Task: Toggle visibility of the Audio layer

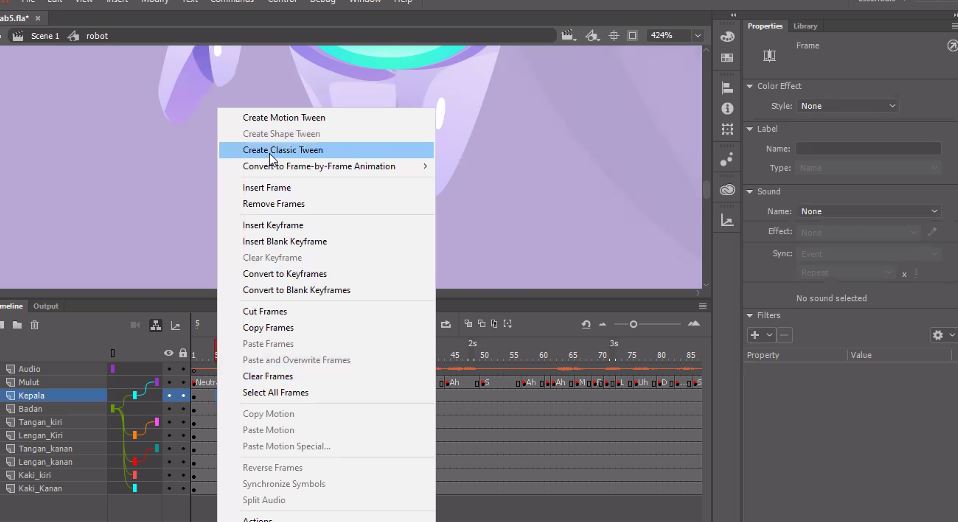Action: [x=169, y=369]
